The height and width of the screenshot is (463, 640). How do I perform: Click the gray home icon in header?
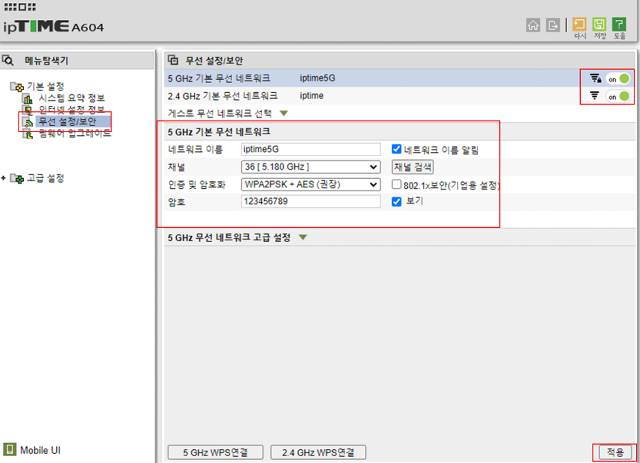click(x=533, y=25)
